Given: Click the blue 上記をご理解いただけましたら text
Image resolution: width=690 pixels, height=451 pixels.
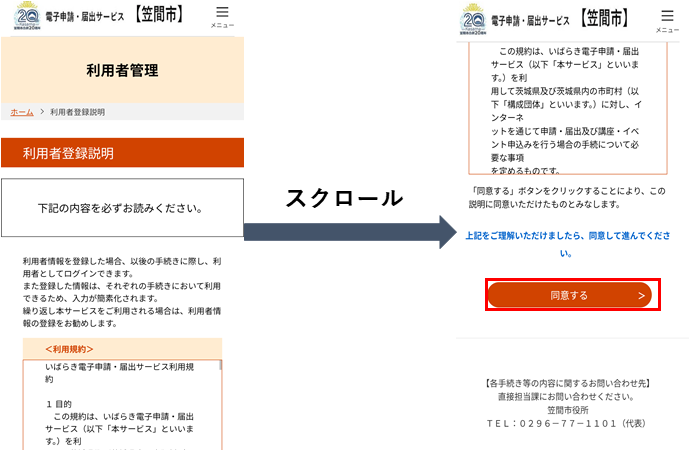Looking at the screenshot, I should pyautogui.click(x=568, y=244).
